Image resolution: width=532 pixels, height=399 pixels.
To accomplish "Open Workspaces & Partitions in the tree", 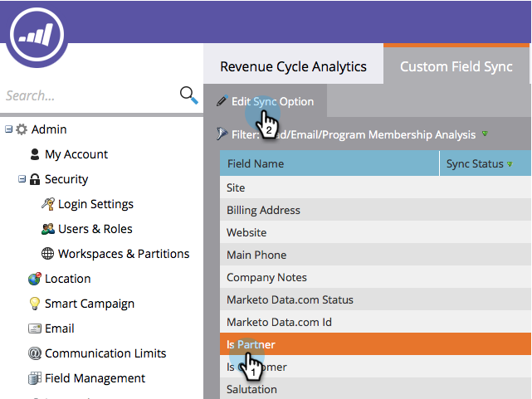I will [x=124, y=254].
